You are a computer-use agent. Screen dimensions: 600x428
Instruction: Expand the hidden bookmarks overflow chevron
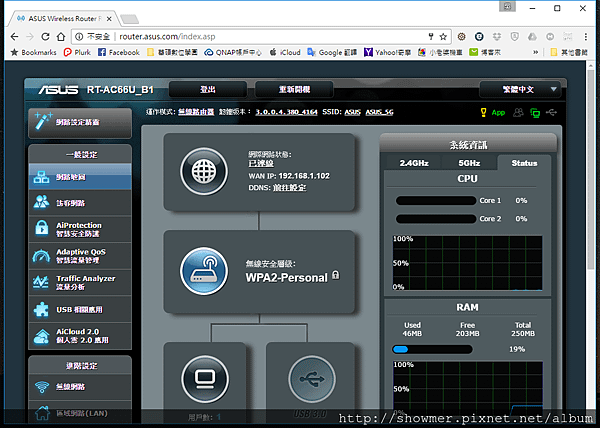coord(535,52)
